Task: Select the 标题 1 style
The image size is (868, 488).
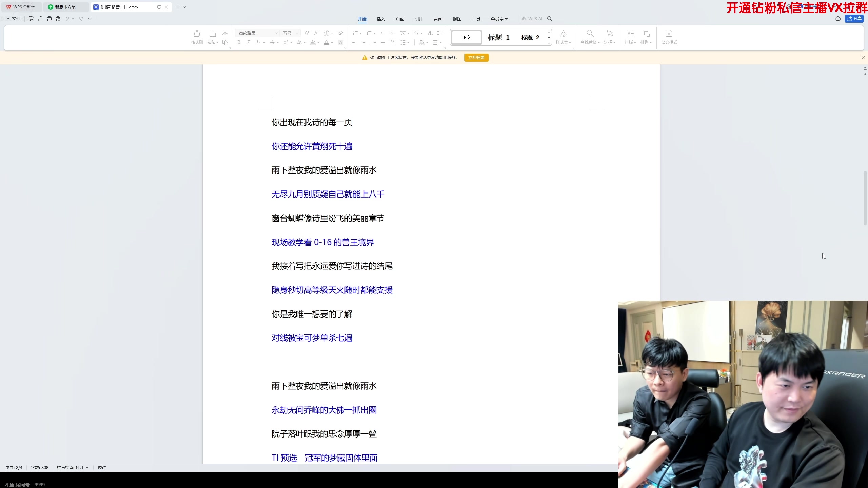Action: [x=498, y=37]
